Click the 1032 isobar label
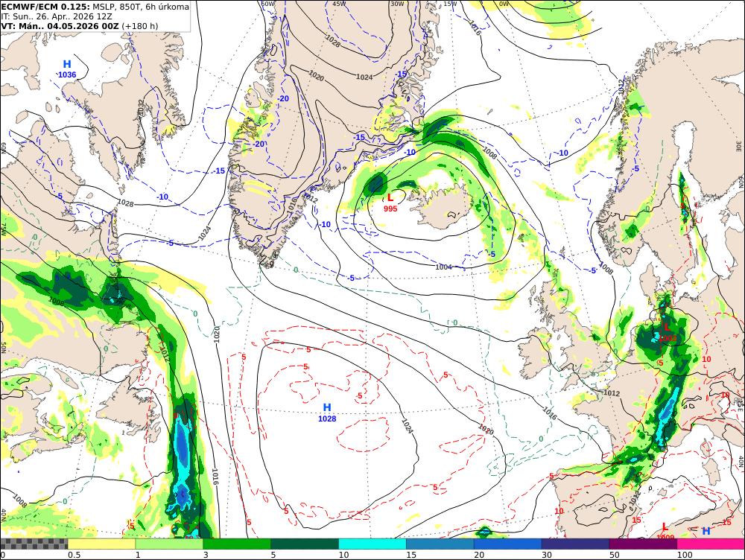 point(141,107)
